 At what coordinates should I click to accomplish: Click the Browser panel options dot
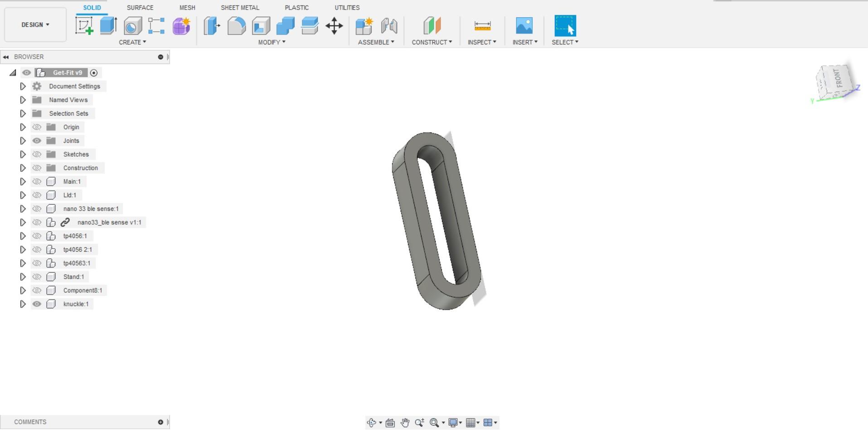[160, 57]
